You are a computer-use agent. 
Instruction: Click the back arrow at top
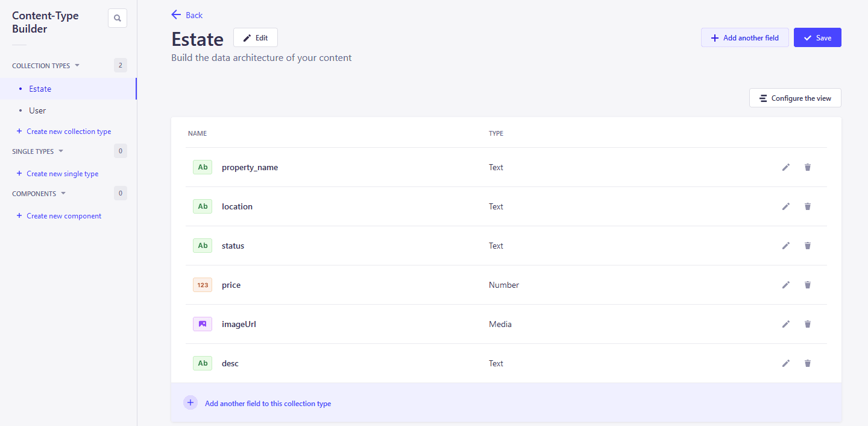176,14
